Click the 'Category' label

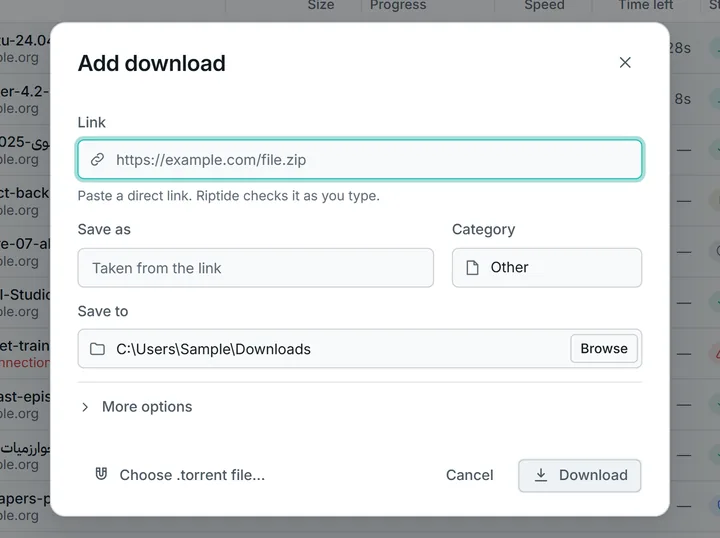[484, 229]
